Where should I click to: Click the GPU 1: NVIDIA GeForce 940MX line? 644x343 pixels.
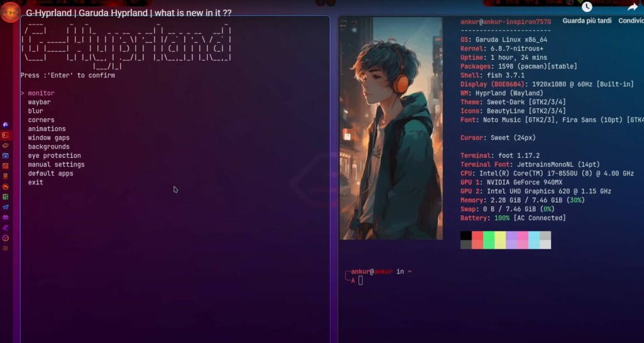point(511,183)
